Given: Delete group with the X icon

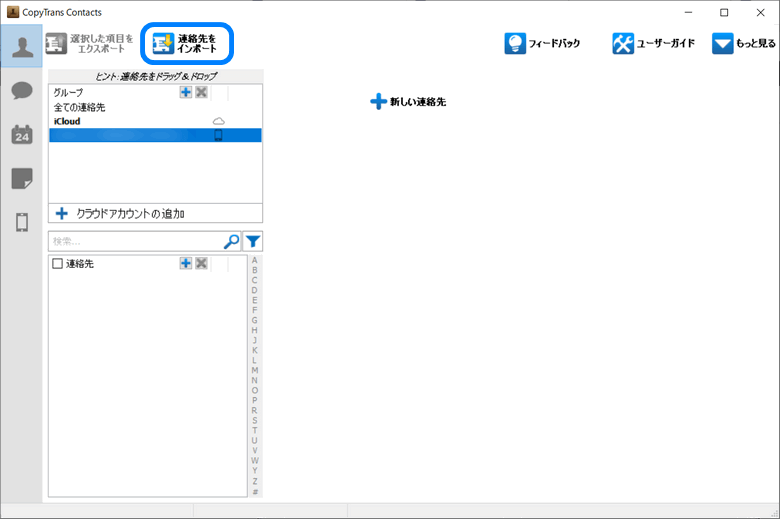Looking at the screenshot, I should point(201,92).
